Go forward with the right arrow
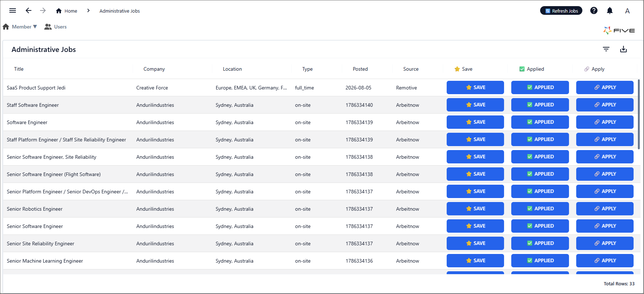The image size is (644, 294). coord(43,10)
